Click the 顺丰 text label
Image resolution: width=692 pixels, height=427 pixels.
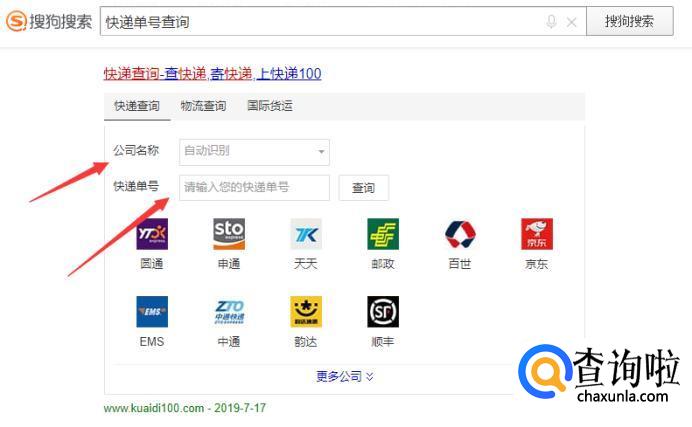pos(383,341)
